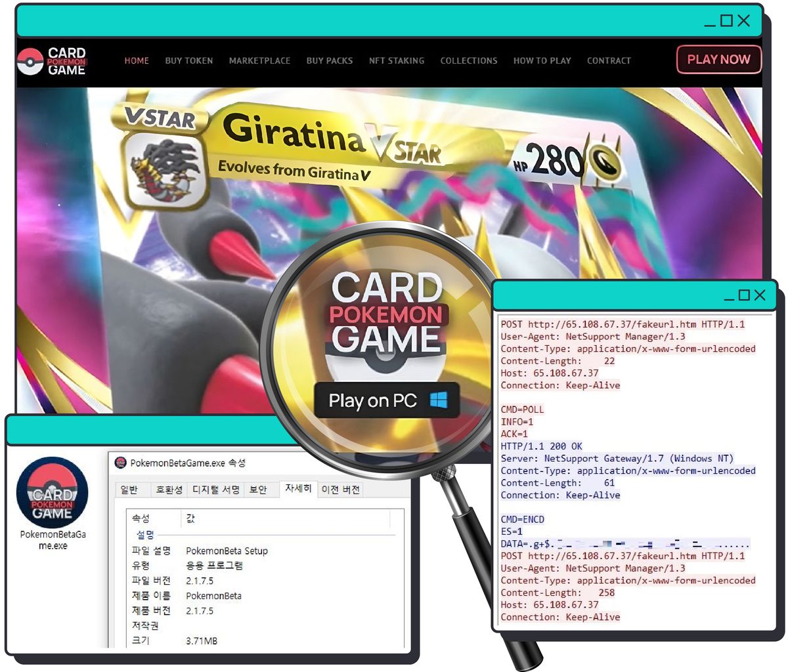Select the 저작권 property row
The height and width of the screenshot is (672, 788).
pos(263,626)
